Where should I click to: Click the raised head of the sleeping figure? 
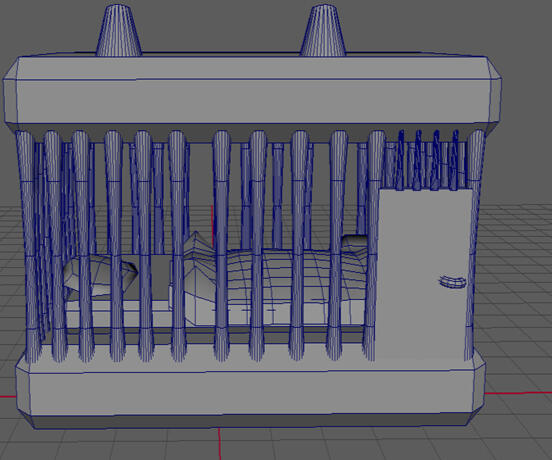197,246
